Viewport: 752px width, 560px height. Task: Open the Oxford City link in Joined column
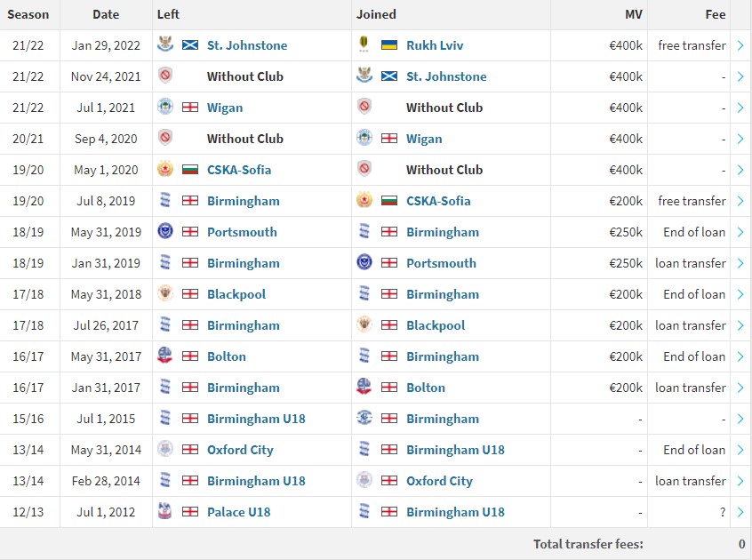tap(439, 481)
